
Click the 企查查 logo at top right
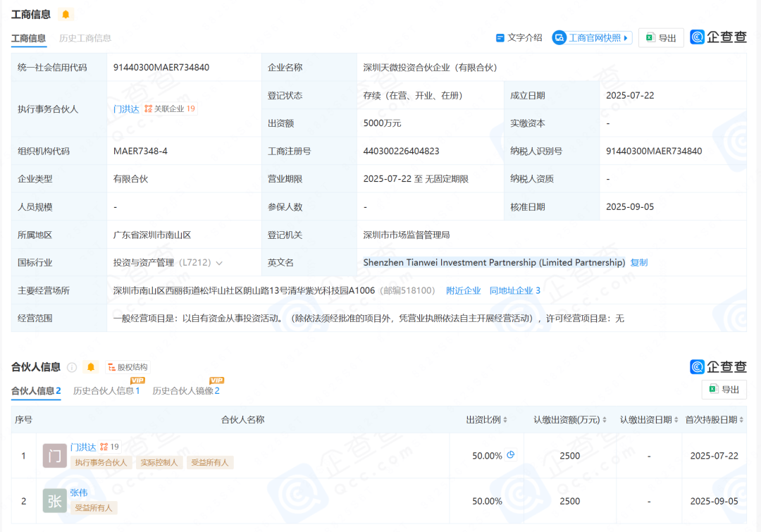(x=718, y=37)
